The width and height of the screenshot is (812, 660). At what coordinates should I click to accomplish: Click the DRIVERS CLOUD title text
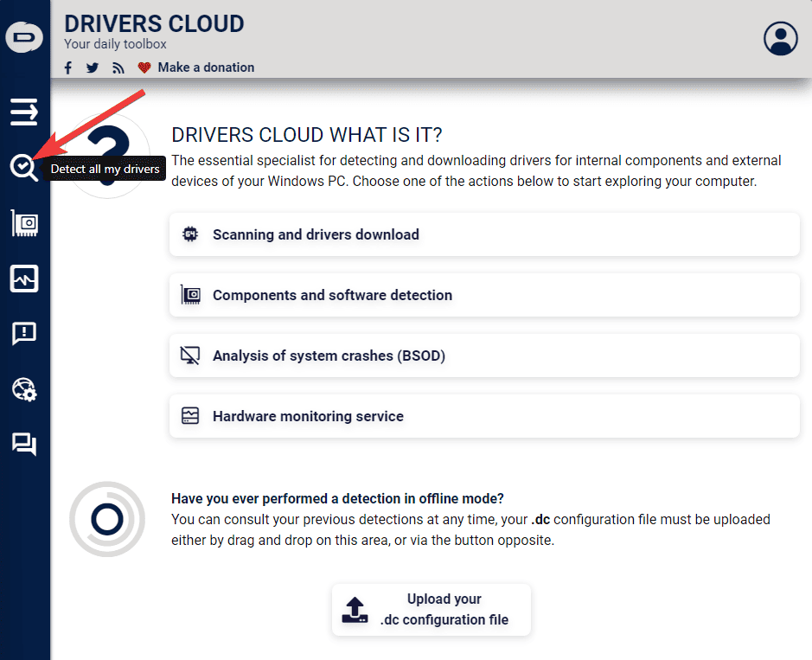[154, 24]
